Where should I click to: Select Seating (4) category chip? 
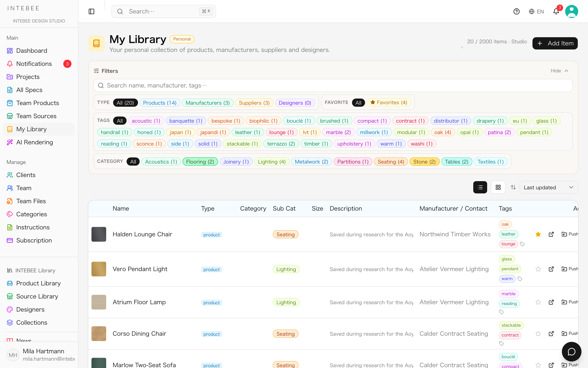point(391,162)
